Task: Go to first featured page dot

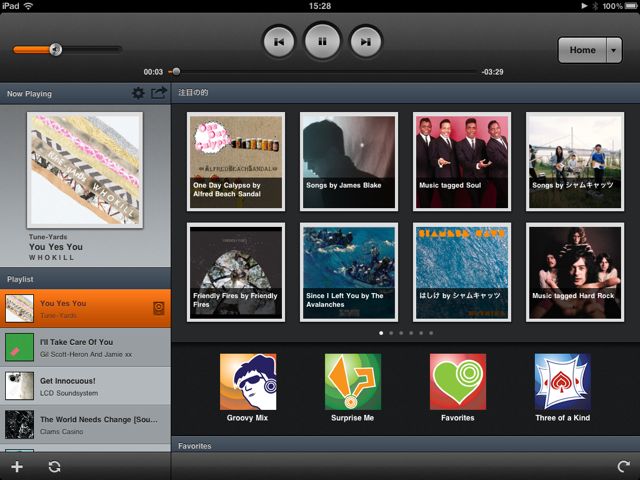Action: pos(381,333)
